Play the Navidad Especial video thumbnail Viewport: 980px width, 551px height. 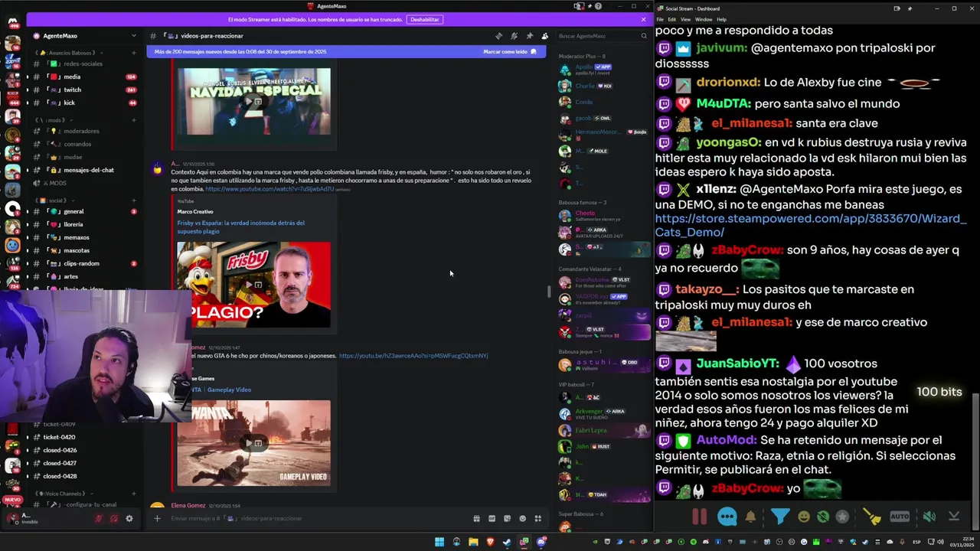[x=253, y=101]
